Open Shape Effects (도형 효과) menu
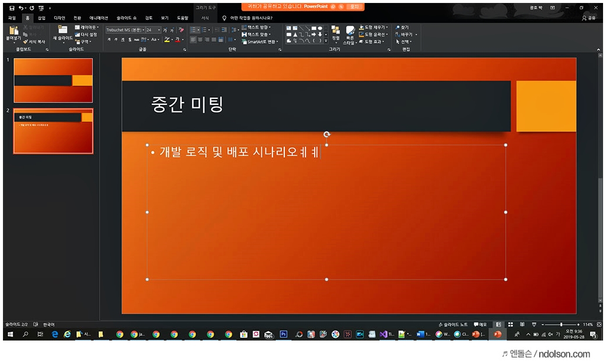The width and height of the screenshot is (606, 364). (372, 42)
